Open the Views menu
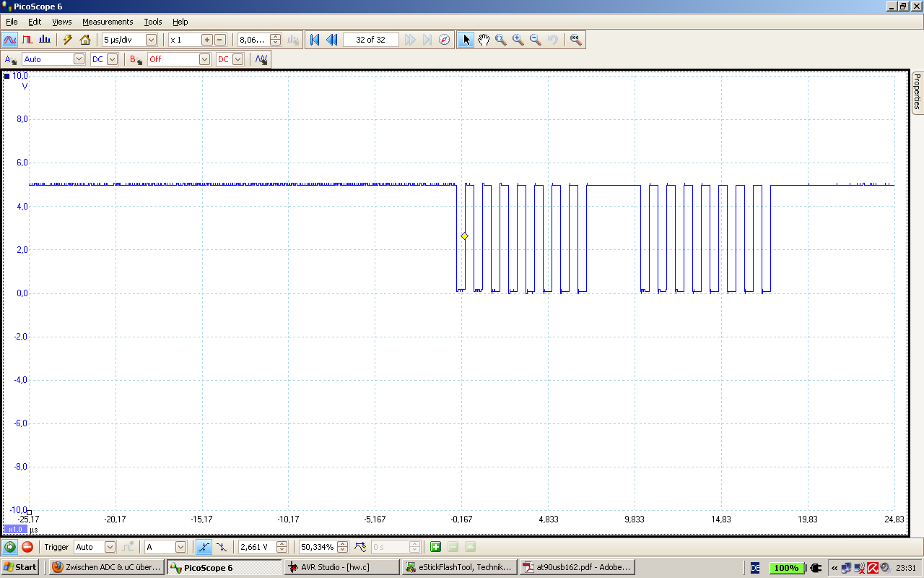The width and height of the screenshot is (924, 578). tap(62, 22)
